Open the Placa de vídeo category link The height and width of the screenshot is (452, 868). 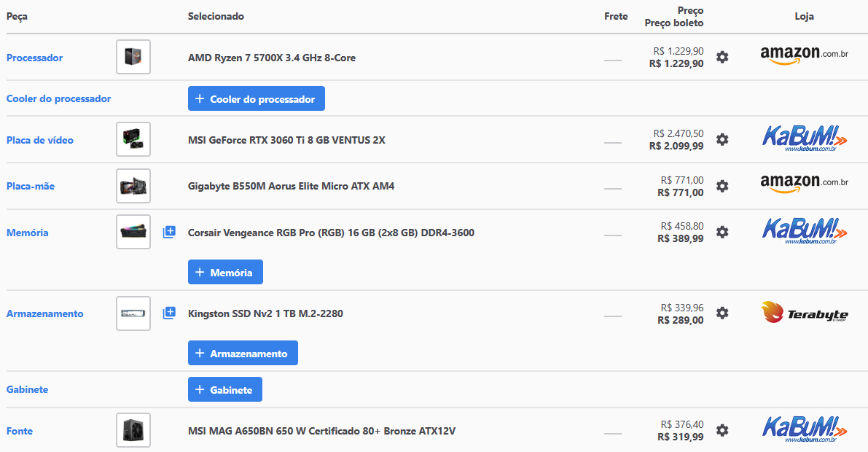40,140
